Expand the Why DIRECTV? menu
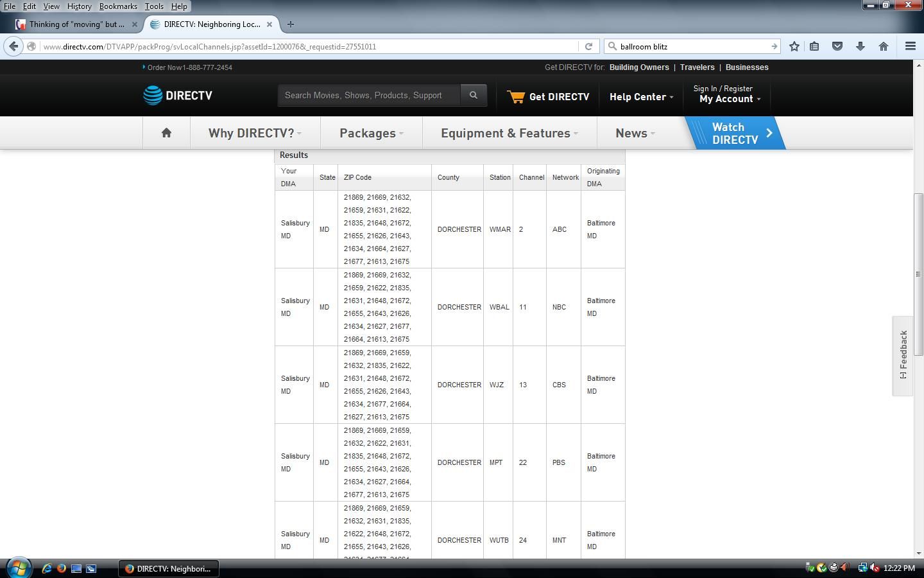The width and height of the screenshot is (924, 578). [x=255, y=133]
